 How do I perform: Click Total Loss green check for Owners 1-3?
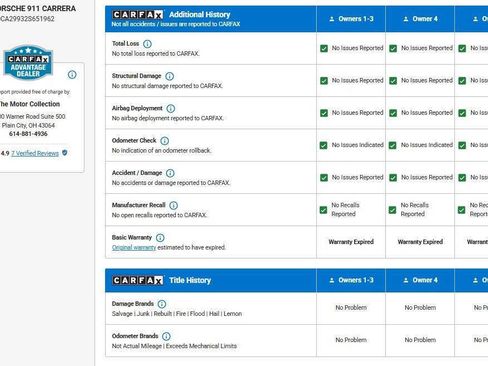(x=324, y=48)
